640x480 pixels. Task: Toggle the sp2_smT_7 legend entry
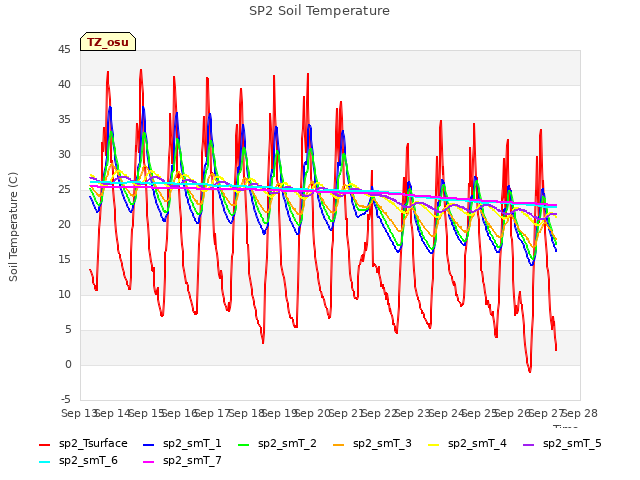(182, 461)
